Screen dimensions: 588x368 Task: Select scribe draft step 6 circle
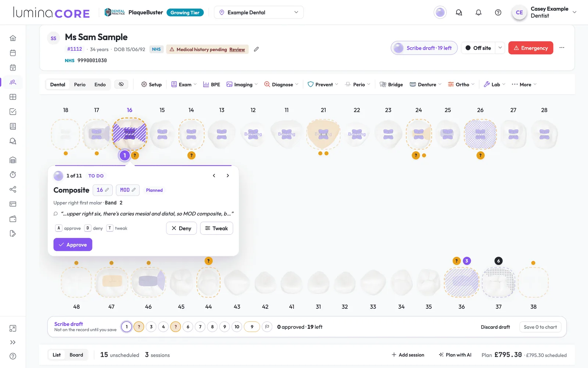click(x=188, y=327)
